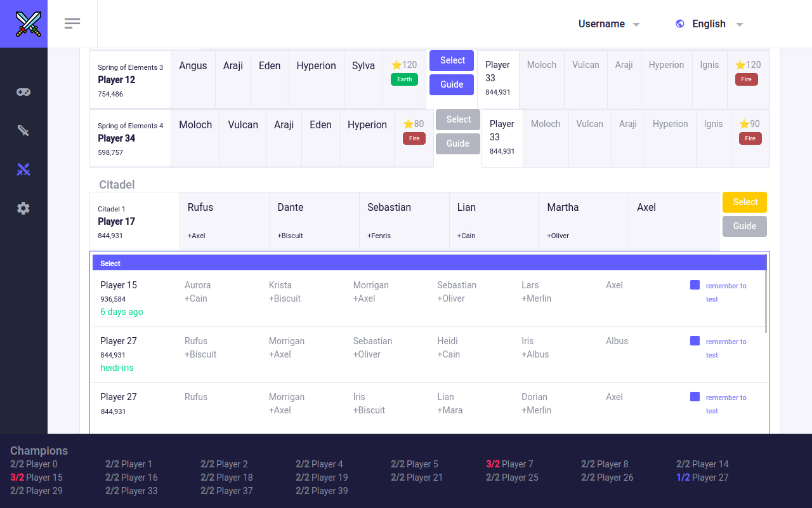This screenshot has height=508, width=812.
Task: Open Guide for Spring of Elements 3
Action: pos(452,84)
